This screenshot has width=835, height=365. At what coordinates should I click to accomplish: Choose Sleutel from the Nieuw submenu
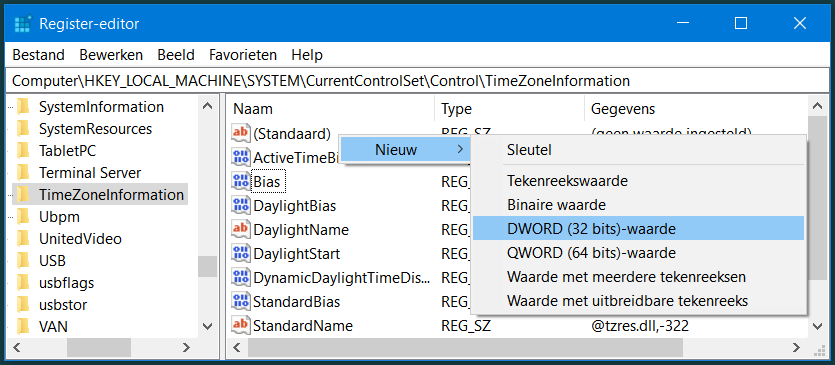[x=638, y=150]
